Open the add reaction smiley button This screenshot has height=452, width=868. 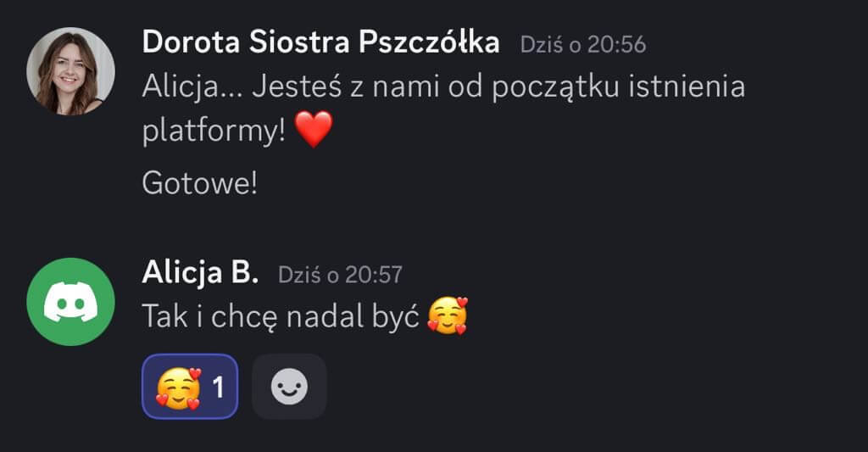[x=289, y=387]
